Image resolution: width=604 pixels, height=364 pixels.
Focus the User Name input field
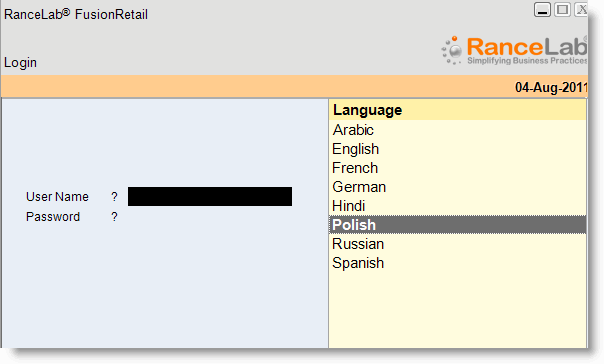210,196
